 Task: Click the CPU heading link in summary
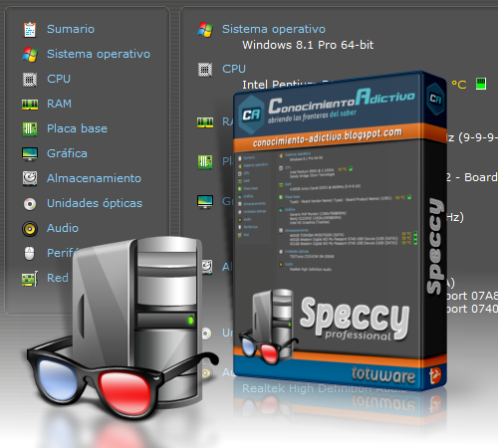tap(234, 69)
